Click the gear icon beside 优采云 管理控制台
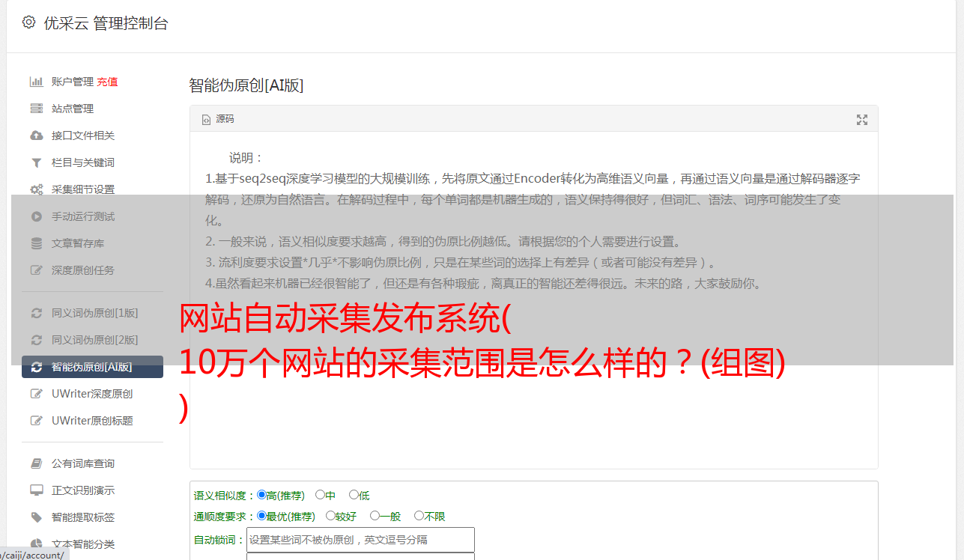 (x=28, y=22)
